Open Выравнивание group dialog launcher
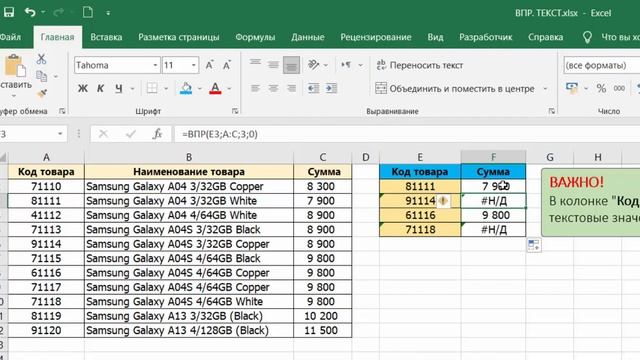The image size is (640, 360). pos(551,111)
